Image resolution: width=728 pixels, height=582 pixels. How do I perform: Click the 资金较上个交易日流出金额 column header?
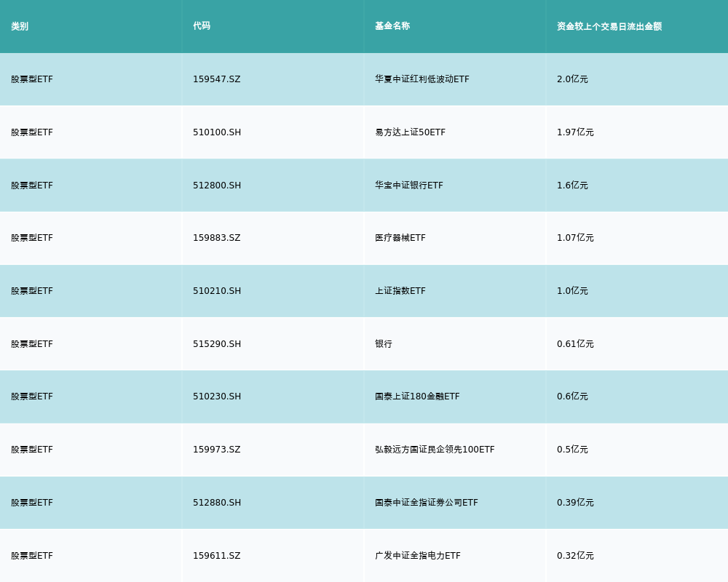click(x=609, y=26)
